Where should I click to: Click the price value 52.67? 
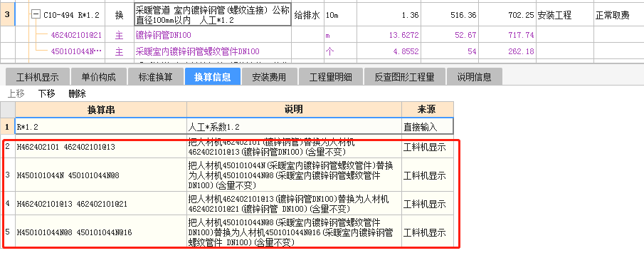(466, 35)
